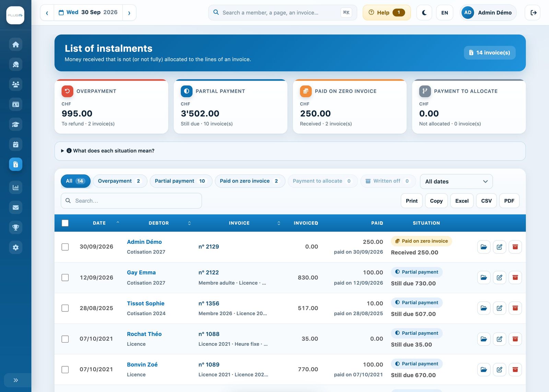
Task: Check the Rochat Théo row checkbox
Action: [x=65, y=339]
